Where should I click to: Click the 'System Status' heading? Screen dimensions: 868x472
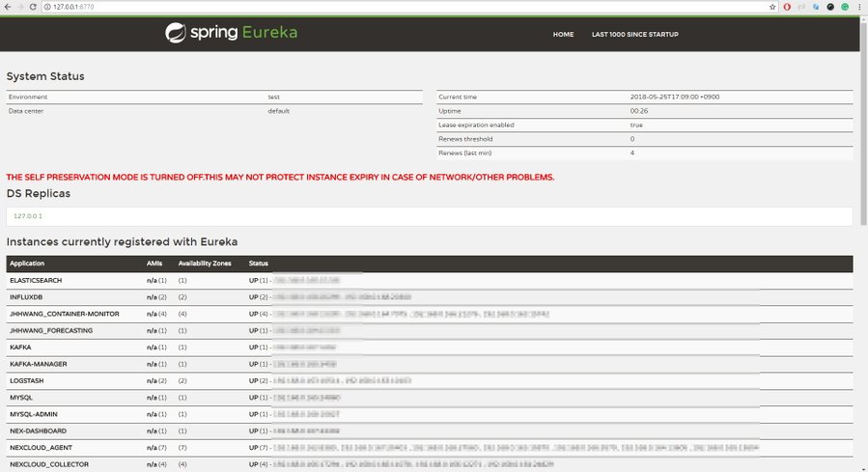click(45, 76)
